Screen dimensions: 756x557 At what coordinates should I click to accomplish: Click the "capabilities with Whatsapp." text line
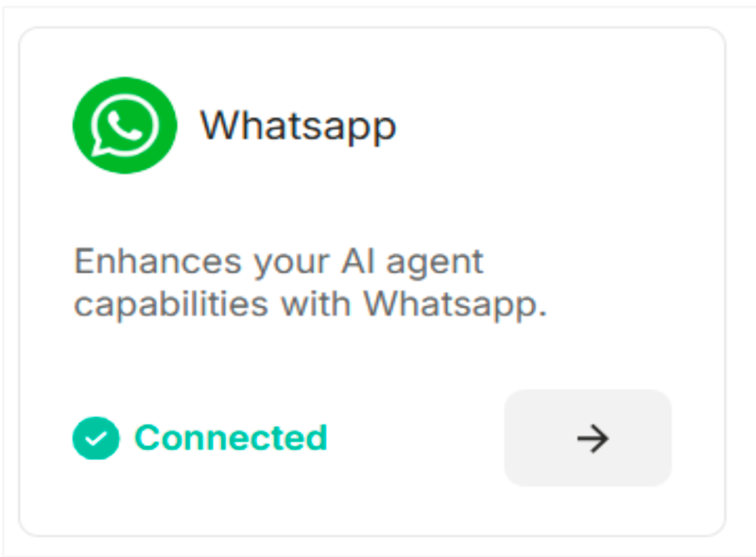point(310,304)
